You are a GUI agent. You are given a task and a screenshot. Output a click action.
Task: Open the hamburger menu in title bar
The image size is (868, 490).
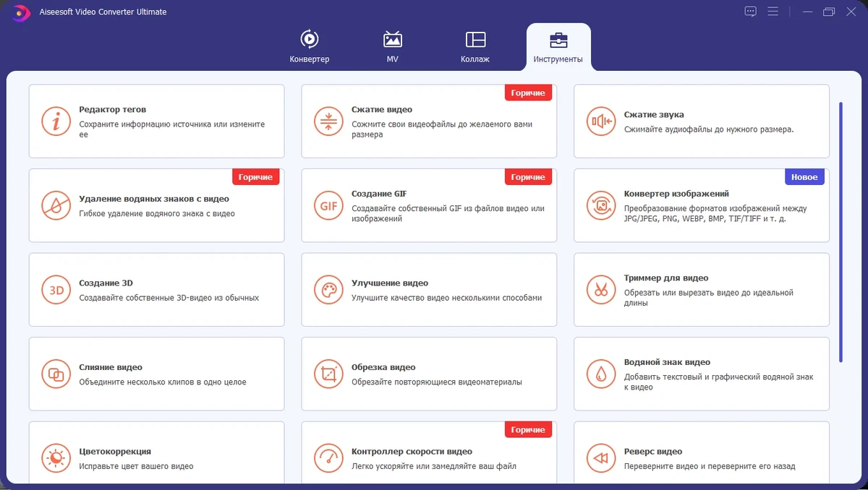coord(773,12)
